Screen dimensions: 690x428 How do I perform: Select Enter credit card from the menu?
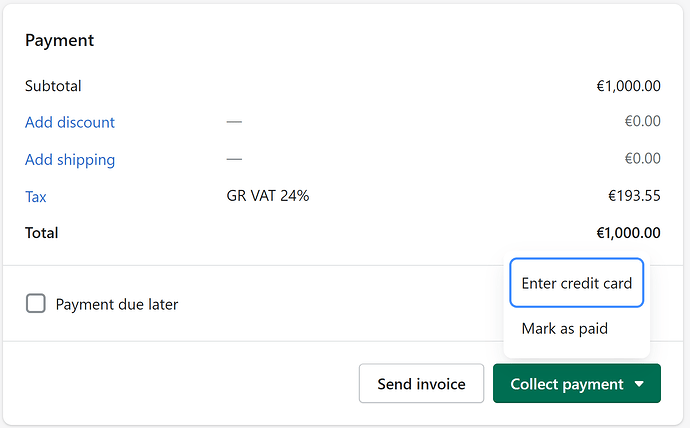pos(576,284)
